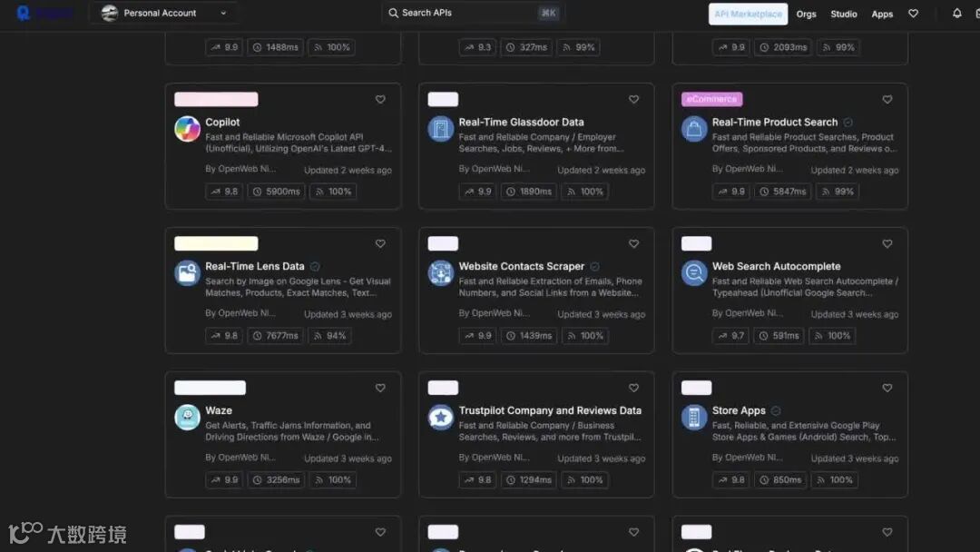Click the eCommerce category tag
The image size is (980, 552).
tap(712, 99)
